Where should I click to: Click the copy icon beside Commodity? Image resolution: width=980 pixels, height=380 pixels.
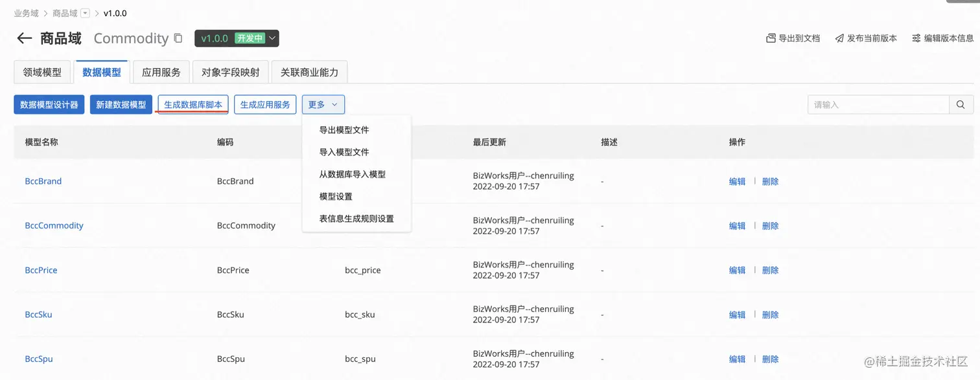[x=178, y=38]
